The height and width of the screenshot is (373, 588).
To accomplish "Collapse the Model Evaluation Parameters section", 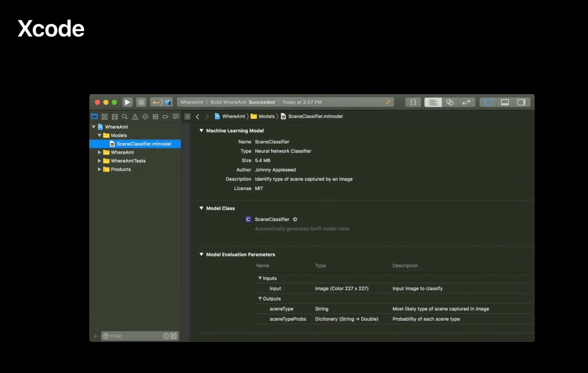I will click(201, 255).
